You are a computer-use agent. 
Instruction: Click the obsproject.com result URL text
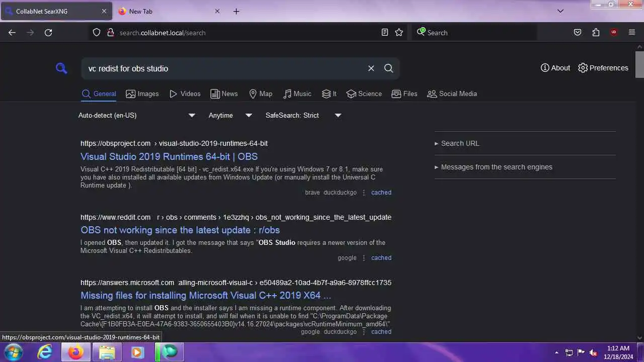(x=174, y=143)
